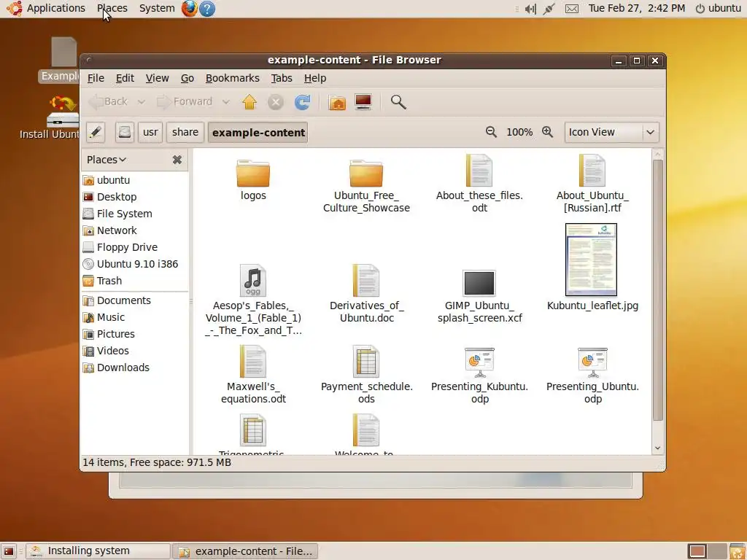Select GIMP_Ubuntu_splash_screen.xcf file icon

[479, 283]
